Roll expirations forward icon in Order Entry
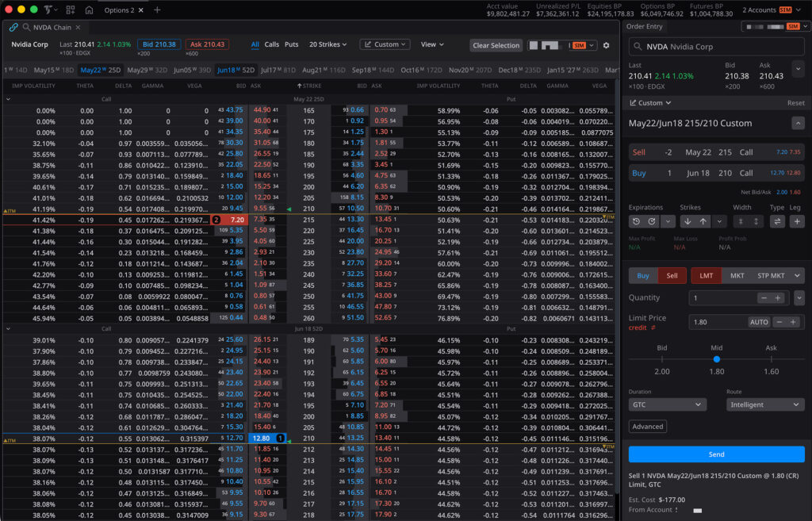 click(x=652, y=221)
